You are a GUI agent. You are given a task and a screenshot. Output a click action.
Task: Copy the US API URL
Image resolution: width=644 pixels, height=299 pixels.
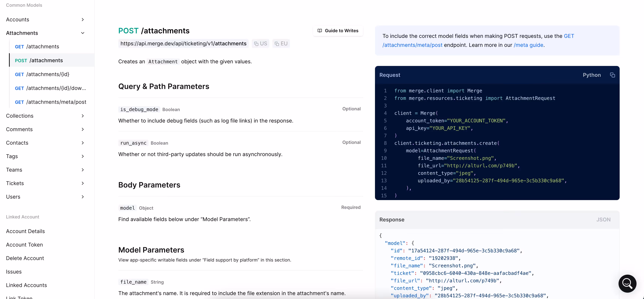pos(260,43)
